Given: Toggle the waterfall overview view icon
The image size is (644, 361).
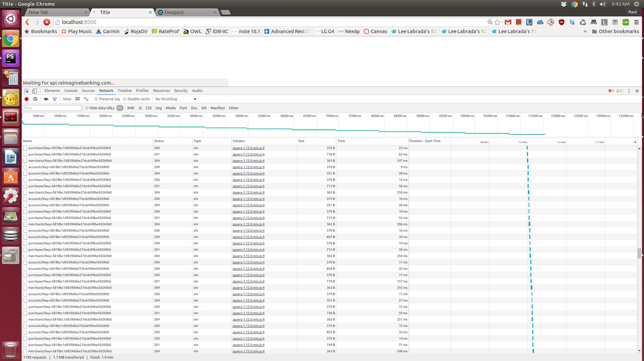Looking at the screenshot, I should (86, 99).
